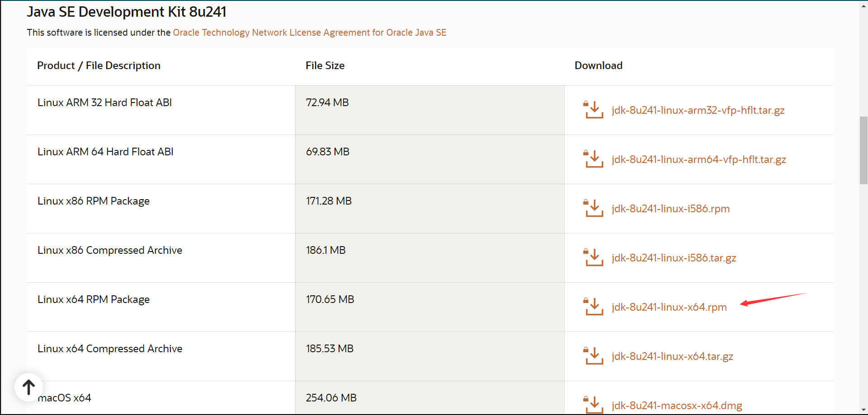This screenshot has height=415, width=868.
Task: Download jdk-8u241-linux-i586.tar.gz archive
Action: [x=674, y=258]
